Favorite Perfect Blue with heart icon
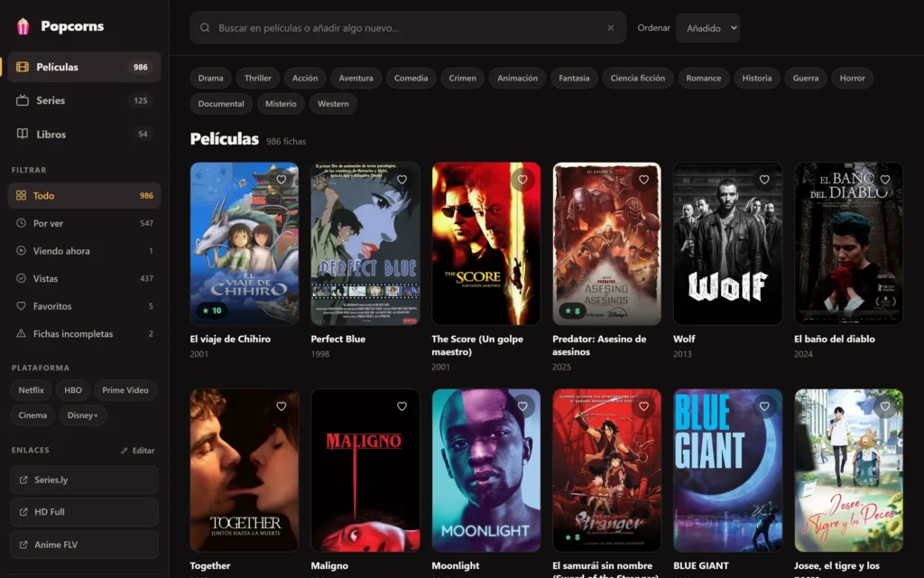This screenshot has height=578, width=924. point(402,180)
